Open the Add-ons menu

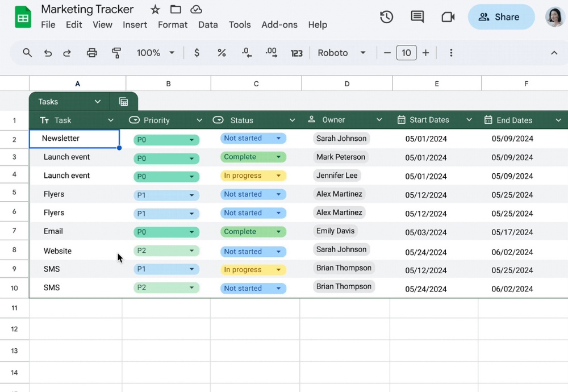(x=279, y=24)
